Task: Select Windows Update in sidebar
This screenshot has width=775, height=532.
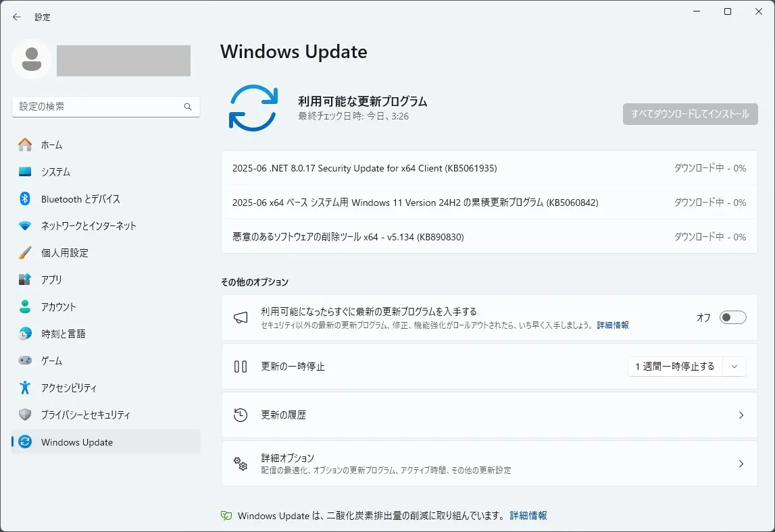Action: [106, 442]
